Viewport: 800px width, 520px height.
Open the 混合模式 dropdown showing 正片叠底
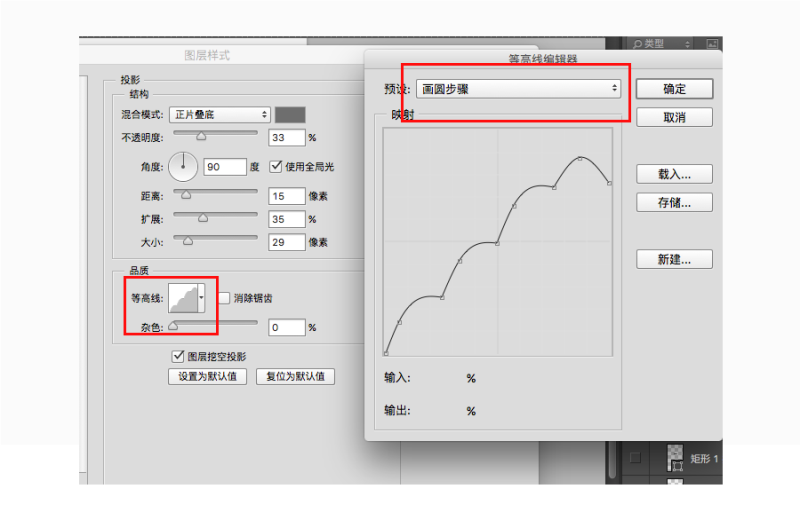219,115
